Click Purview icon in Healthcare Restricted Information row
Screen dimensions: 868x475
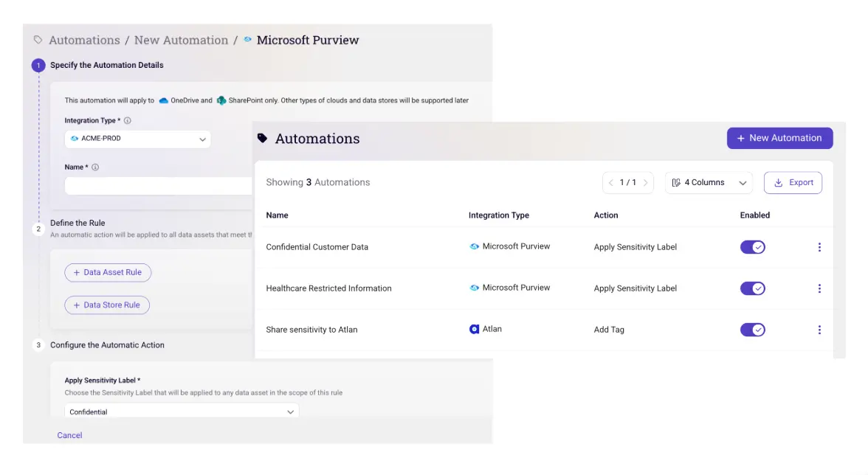475,288
